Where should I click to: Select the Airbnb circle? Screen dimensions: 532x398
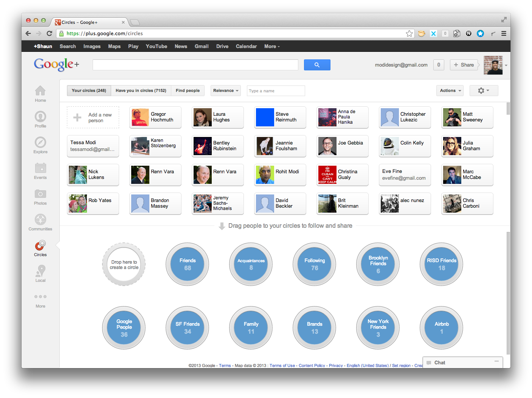pos(442,328)
